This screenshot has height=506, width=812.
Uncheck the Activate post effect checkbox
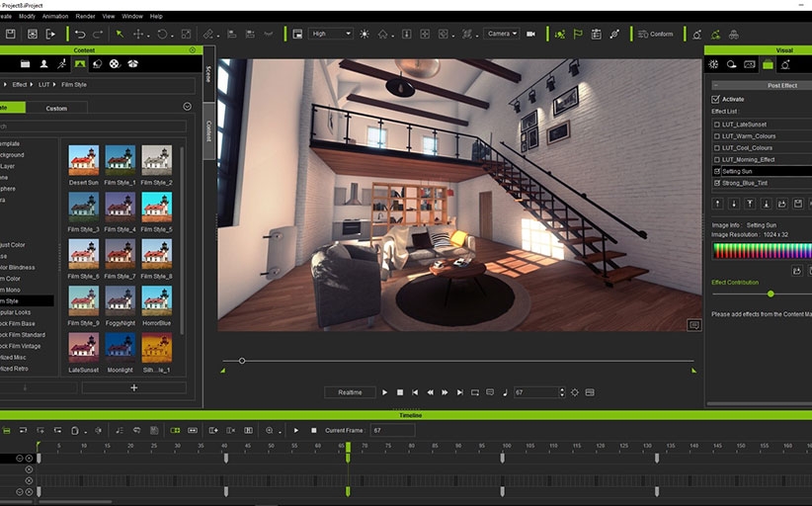click(716, 99)
